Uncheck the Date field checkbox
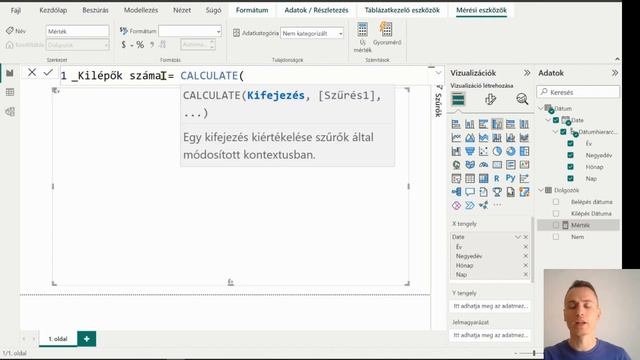 (x=556, y=120)
